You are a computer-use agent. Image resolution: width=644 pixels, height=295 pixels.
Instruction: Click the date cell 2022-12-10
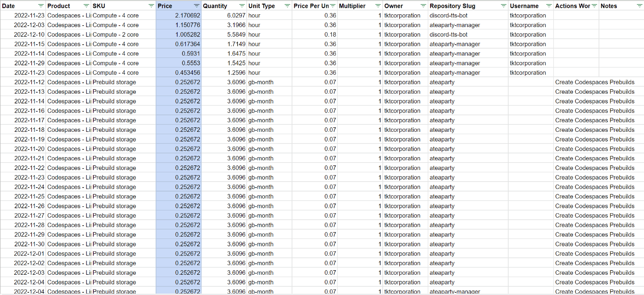pyautogui.click(x=23, y=34)
